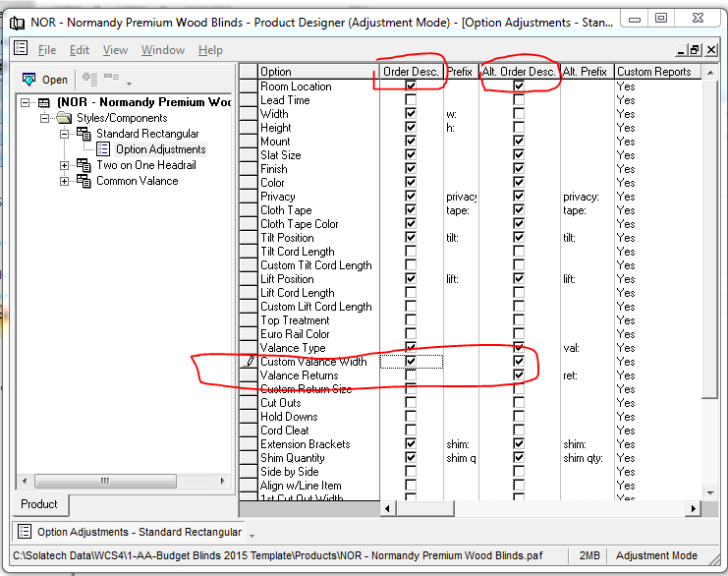Viewport: 728px width, 576px height.
Task: Click the NOR product root node icon
Action: [44, 102]
